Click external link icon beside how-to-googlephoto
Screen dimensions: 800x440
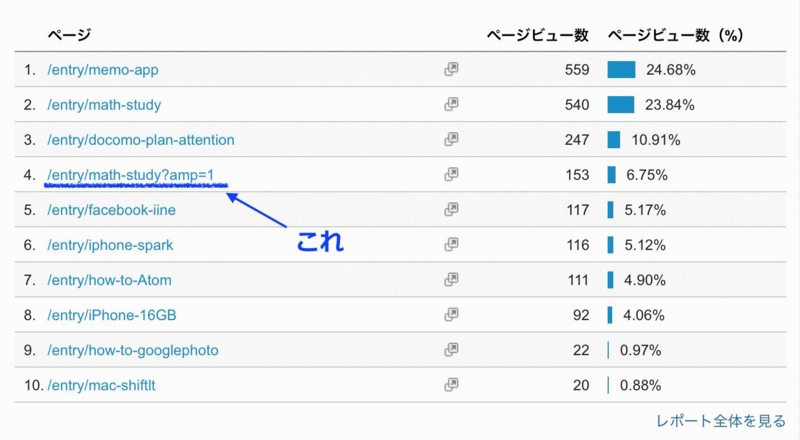point(451,350)
